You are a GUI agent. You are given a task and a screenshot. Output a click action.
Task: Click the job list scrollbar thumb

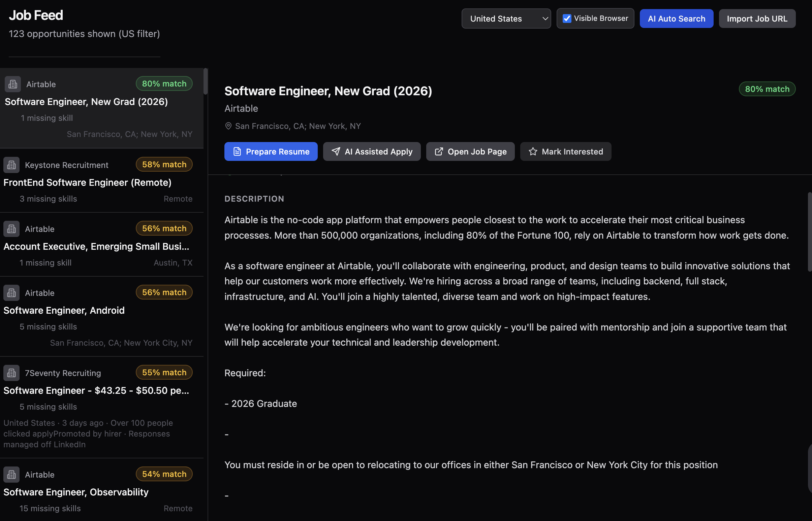tap(205, 81)
